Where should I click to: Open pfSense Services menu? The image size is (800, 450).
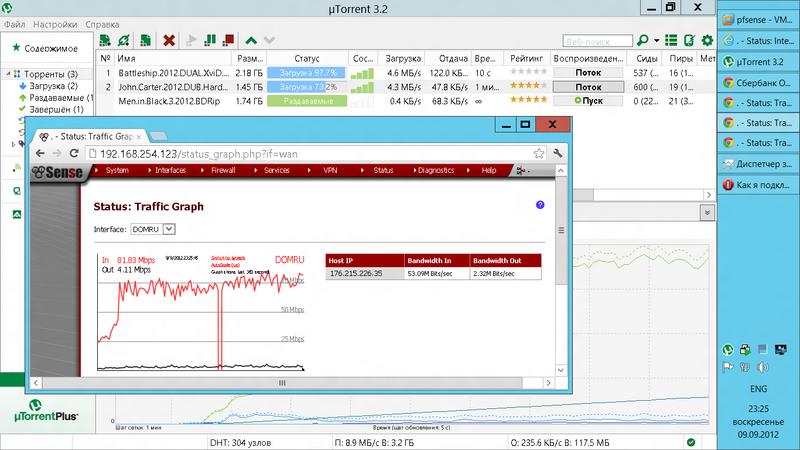277,170
